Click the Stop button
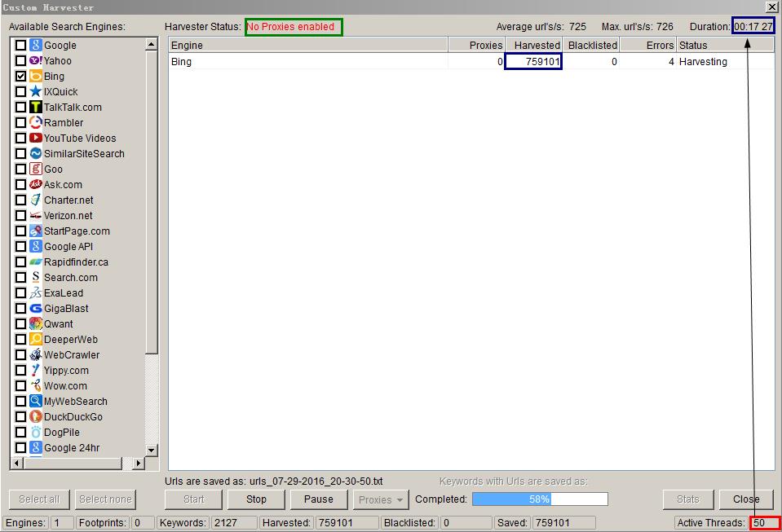 [x=256, y=499]
